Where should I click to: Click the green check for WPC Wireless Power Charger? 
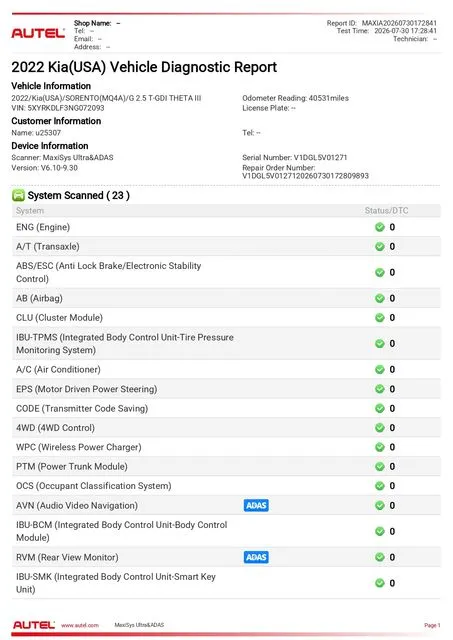[x=380, y=447]
